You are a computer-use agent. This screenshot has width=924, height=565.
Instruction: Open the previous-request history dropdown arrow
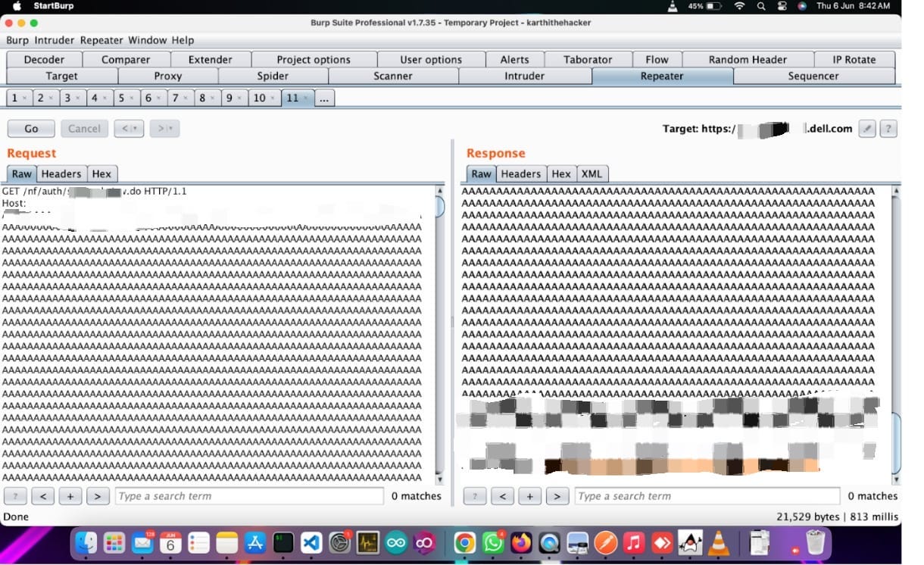click(x=136, y=128)
